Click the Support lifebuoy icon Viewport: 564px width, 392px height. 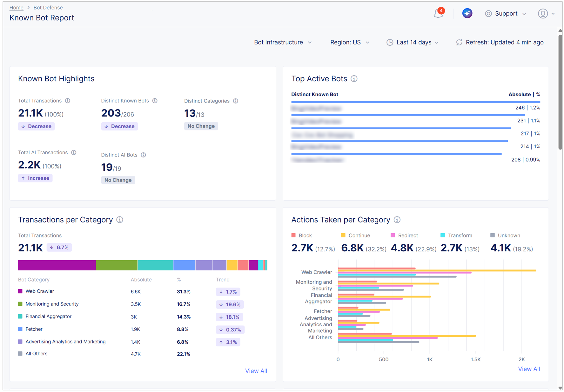point(488,14)
